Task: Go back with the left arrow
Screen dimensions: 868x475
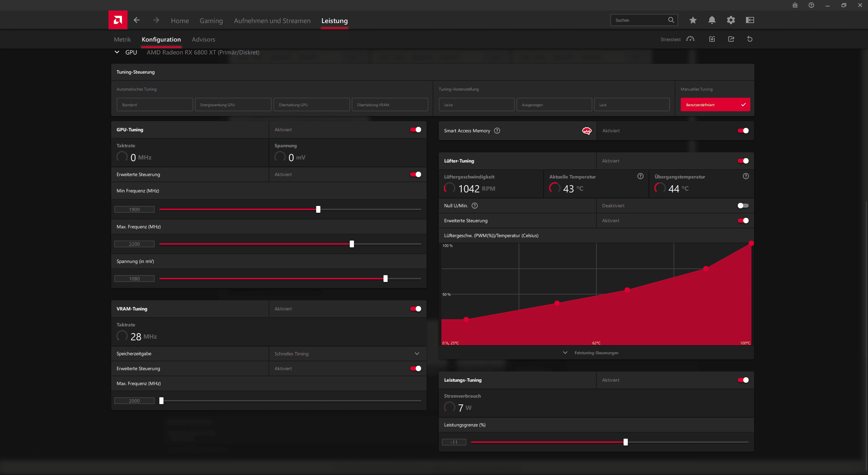Action: pyautogui.click(x=137, y=20)
